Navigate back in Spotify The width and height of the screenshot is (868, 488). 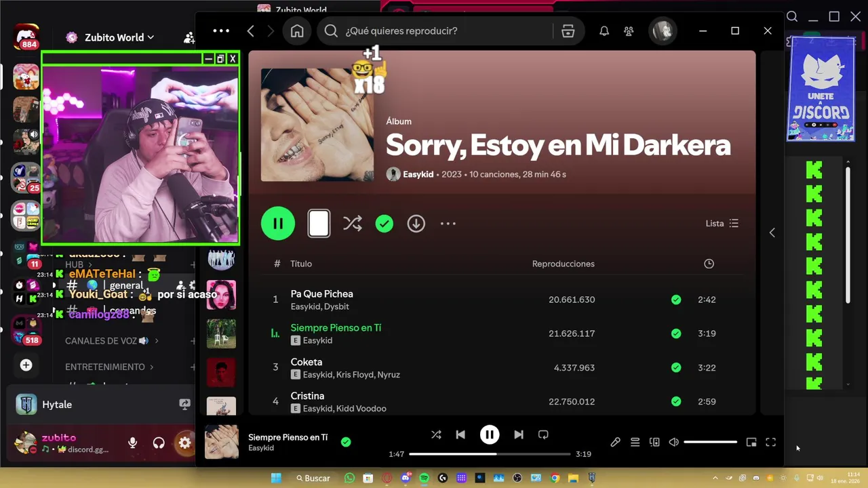point(251,31)
